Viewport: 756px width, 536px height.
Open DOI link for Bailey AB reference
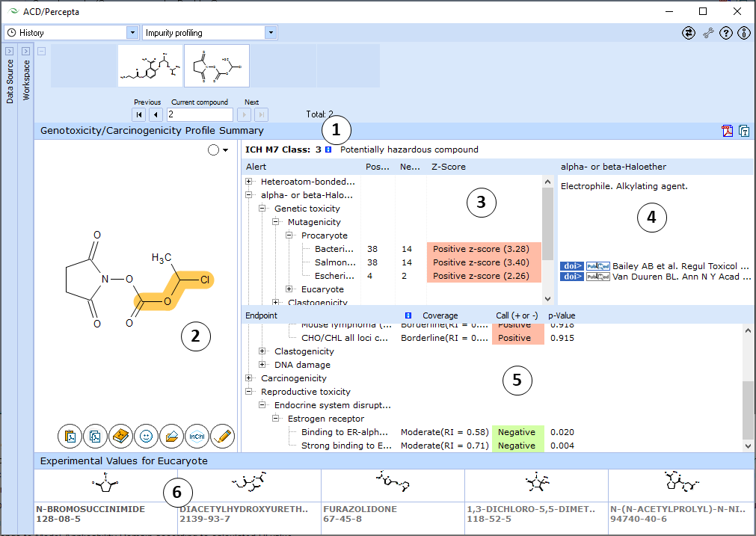click(572, 266)
